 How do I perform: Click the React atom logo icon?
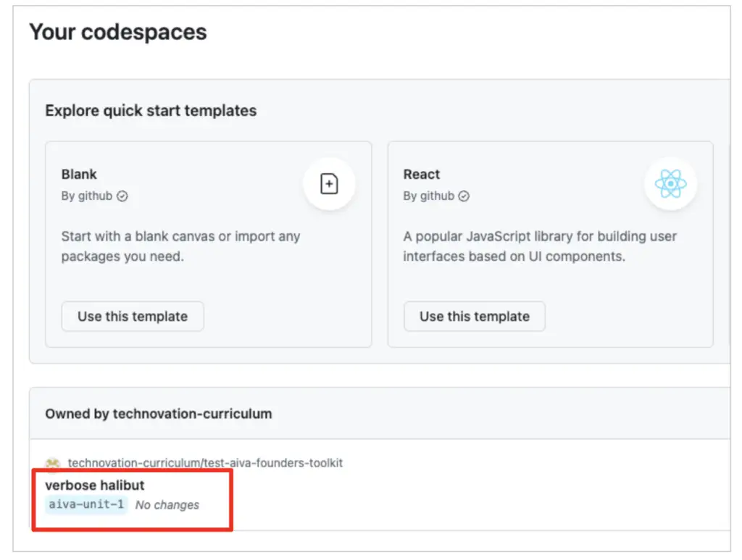tap(670, 183)
